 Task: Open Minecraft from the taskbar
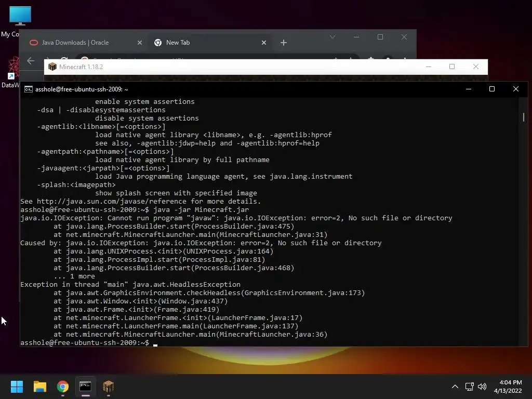108,387
